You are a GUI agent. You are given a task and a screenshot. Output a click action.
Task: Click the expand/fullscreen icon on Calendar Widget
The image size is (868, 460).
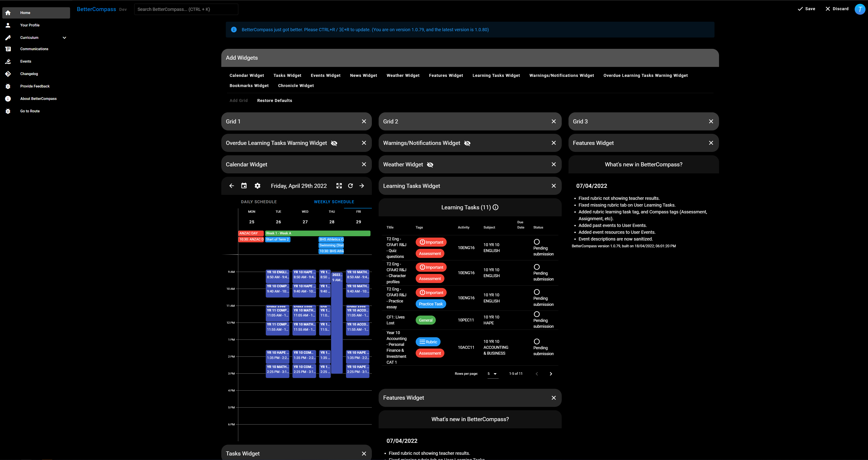click(339, 186)
